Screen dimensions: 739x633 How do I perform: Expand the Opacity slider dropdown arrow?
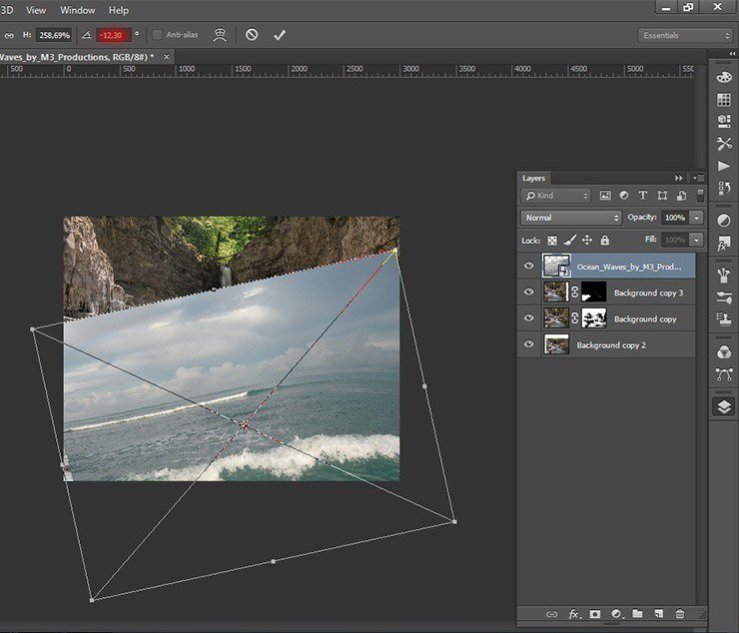tap(696, 217)
